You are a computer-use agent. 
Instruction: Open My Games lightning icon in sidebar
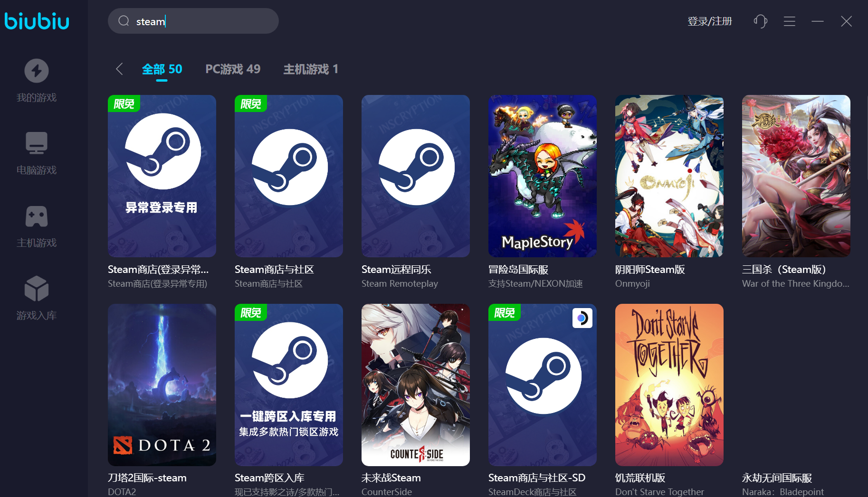pyautogui.click(x=37, y=71)
